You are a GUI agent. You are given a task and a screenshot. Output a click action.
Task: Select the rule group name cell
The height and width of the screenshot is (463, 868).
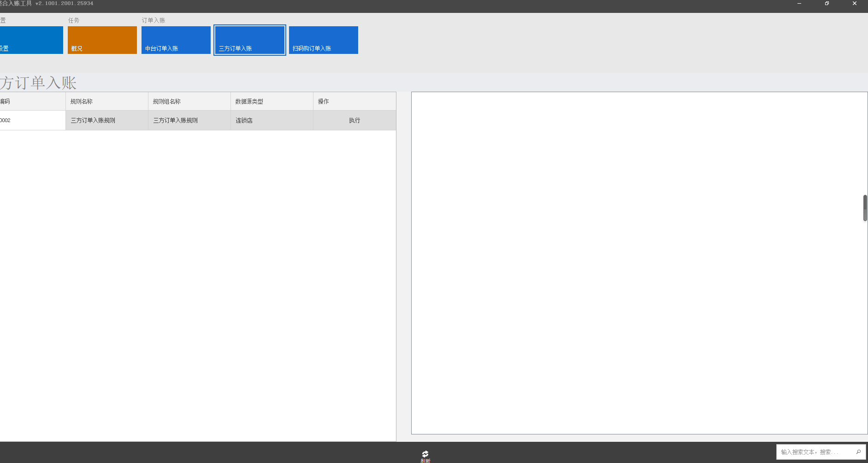pos(189,120)
